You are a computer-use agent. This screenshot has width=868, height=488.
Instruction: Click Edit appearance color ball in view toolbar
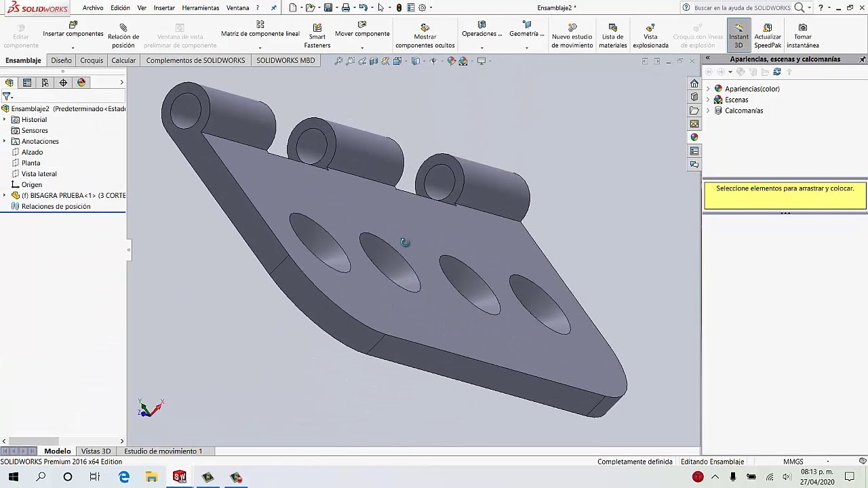click(x=452, y=61)
